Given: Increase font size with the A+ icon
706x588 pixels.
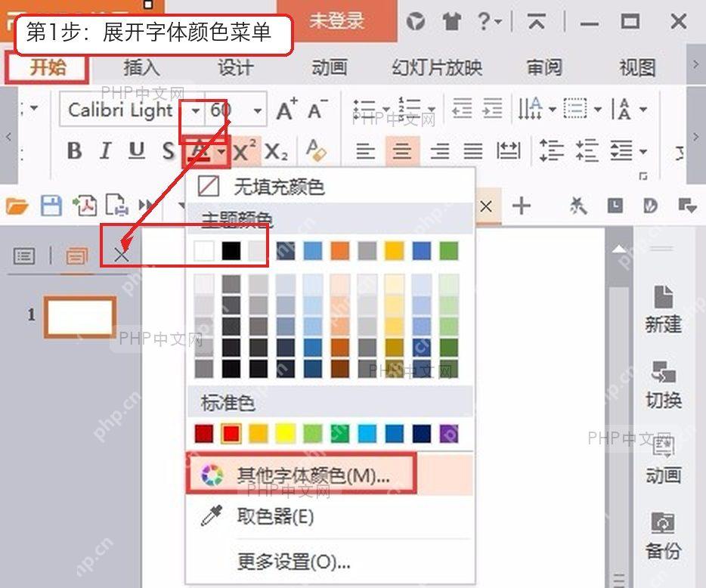Looking at the screenshot, I should tap(287, 110).
